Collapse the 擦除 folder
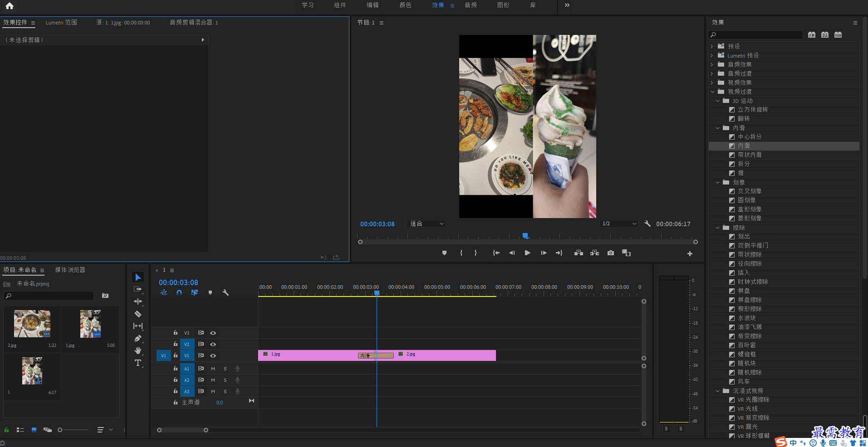The image size is (868, 447). point(717,228)
